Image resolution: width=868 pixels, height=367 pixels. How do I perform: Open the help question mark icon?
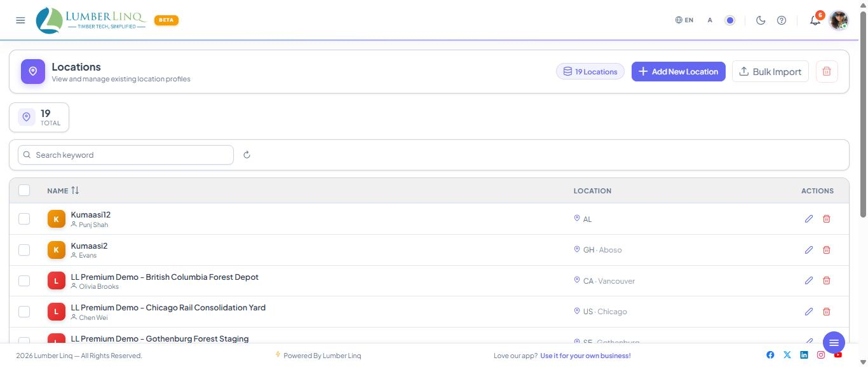(x=782, y=20)
